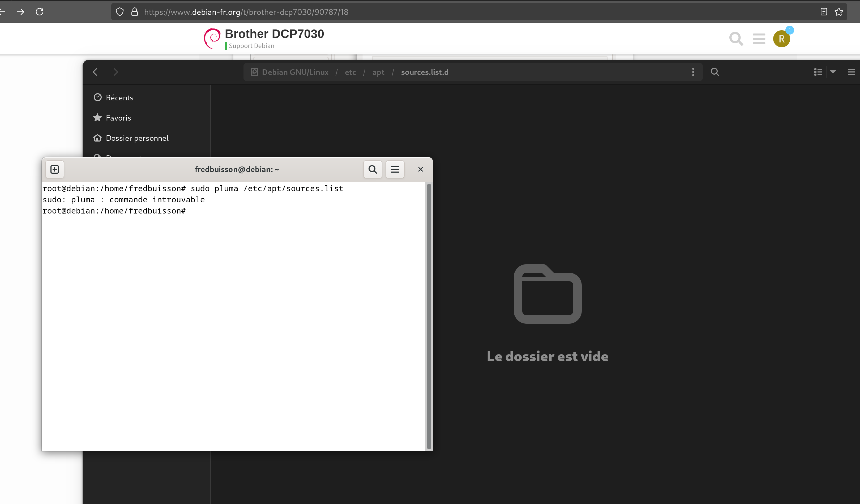Screen dimensions: 860x504
Task: Go forward in the file manager
Action: click(x=116, y=72)
